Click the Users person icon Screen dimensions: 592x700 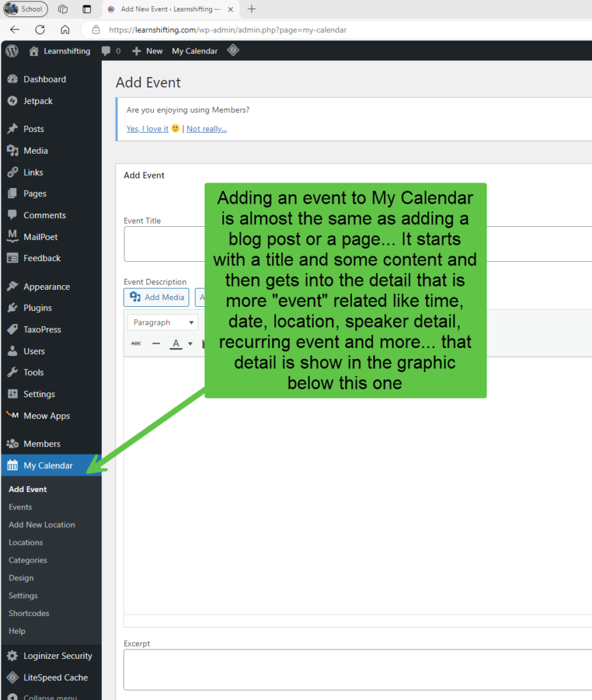12,351
